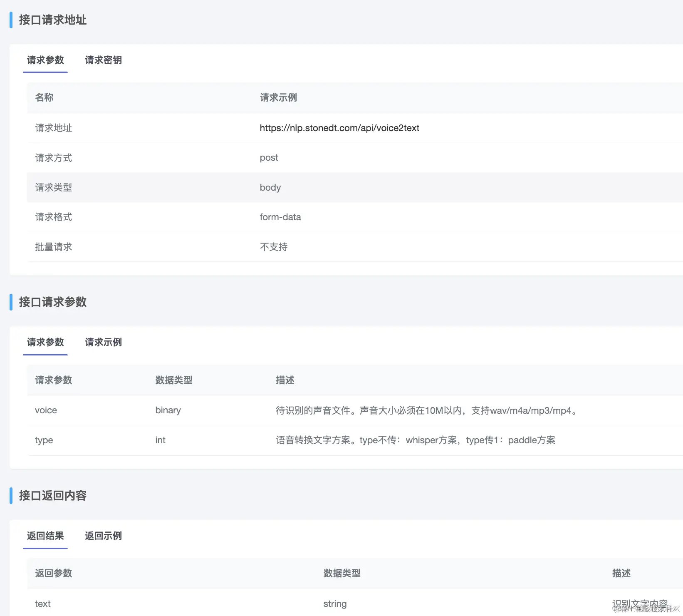The height and width of the screenshot is (616, 683).
Task: Click the 接口返回内容 section heading
Action: [x=53, y=495]
